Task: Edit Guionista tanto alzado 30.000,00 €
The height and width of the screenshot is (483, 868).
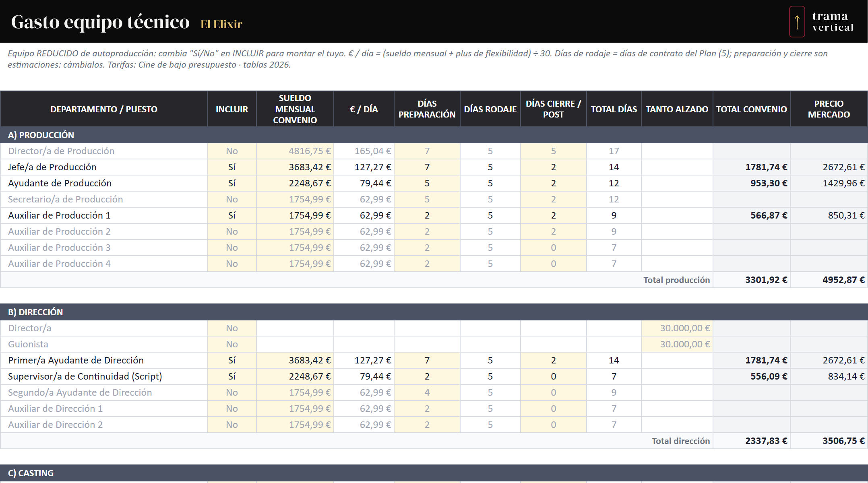Action: pyautogui.click(x=677, y=344)
